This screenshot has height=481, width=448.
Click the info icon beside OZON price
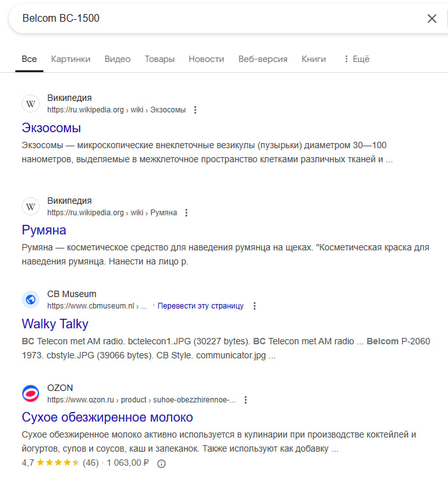coord(161,463)
